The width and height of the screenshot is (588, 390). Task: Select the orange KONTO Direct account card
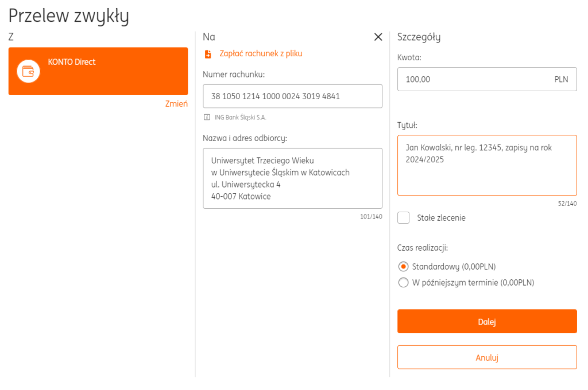[x=98, y=71]
